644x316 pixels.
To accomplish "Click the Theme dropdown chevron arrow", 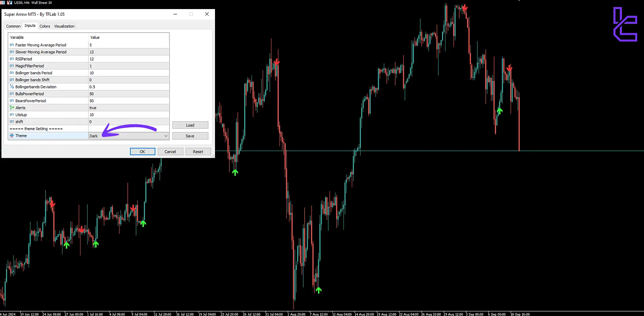I will pyautogui.click(x=166, y=136).
